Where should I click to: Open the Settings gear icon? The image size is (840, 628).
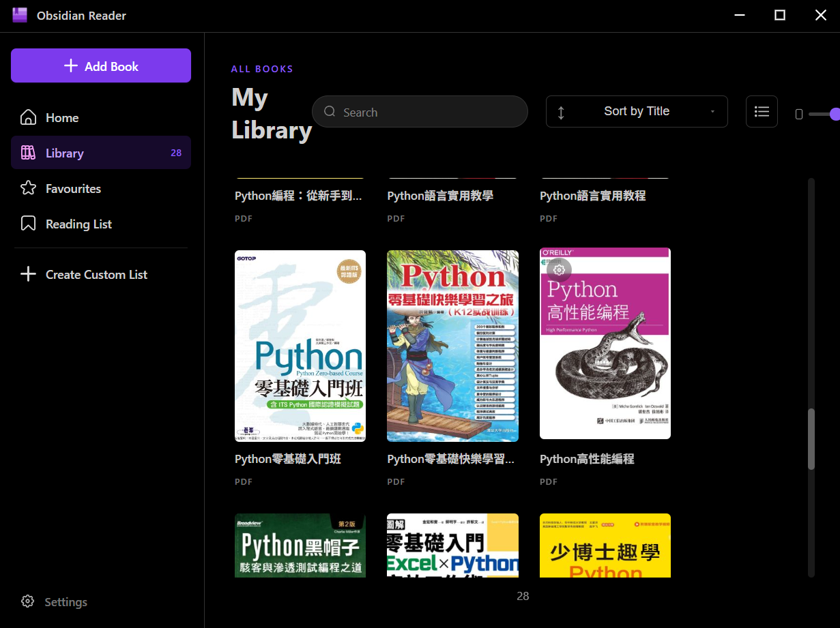[27, 601]
